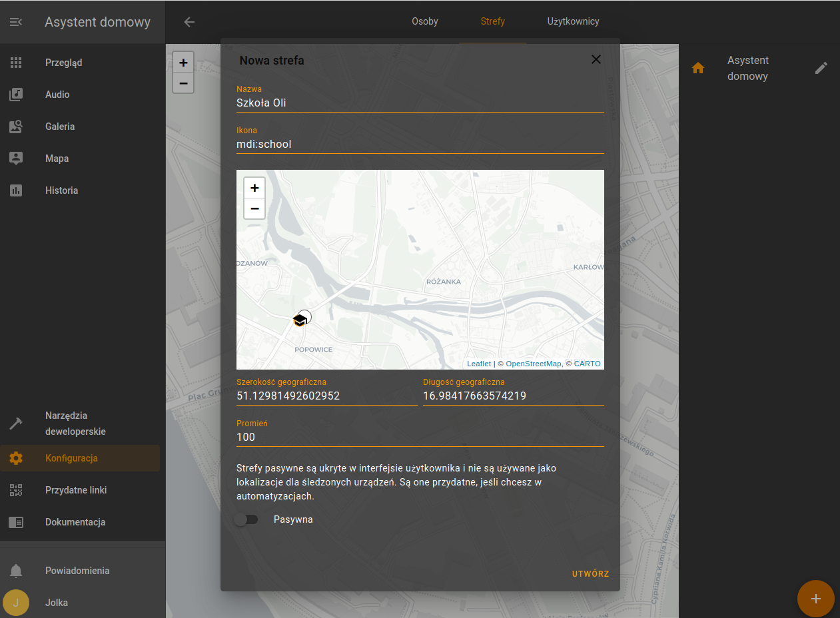
Task: Zoom in on the background map
Action: coord(183,63)
